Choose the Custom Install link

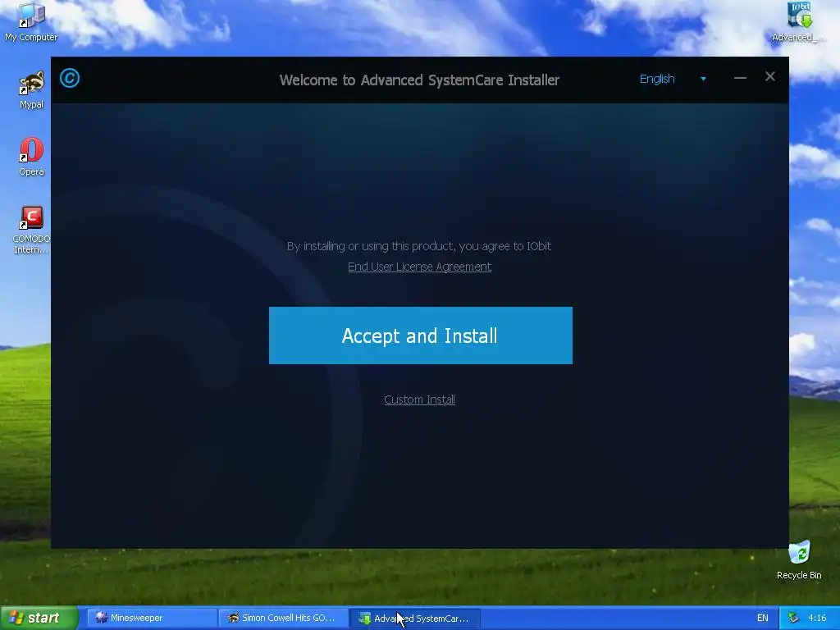[x=419, y=399]
